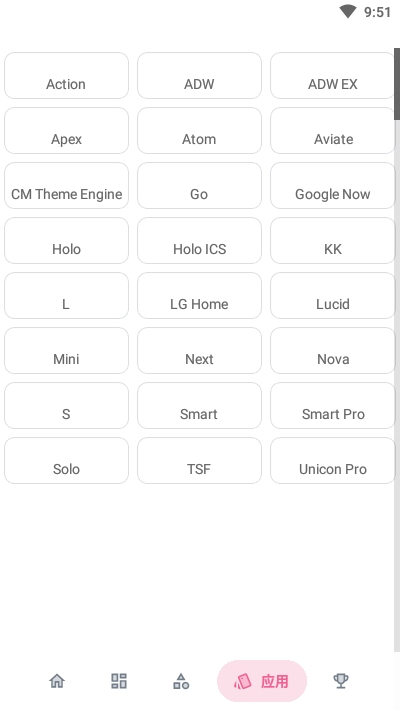This screenshot has height=710, width=400.
Task: Tap the Wi-Fi status icon
Action: point(348,11)
